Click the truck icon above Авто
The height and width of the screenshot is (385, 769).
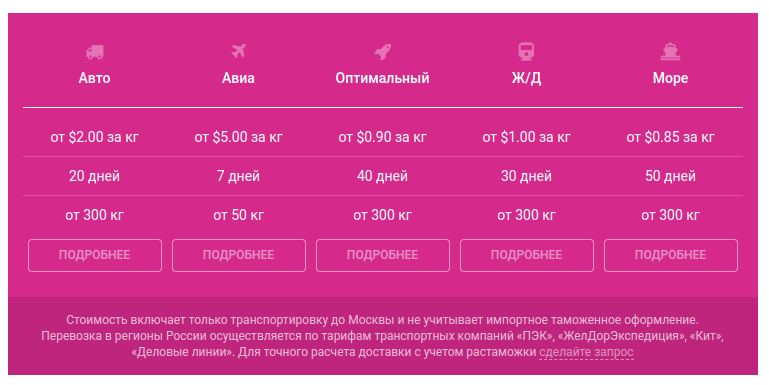pyautogui.click(x=95, y=51)
